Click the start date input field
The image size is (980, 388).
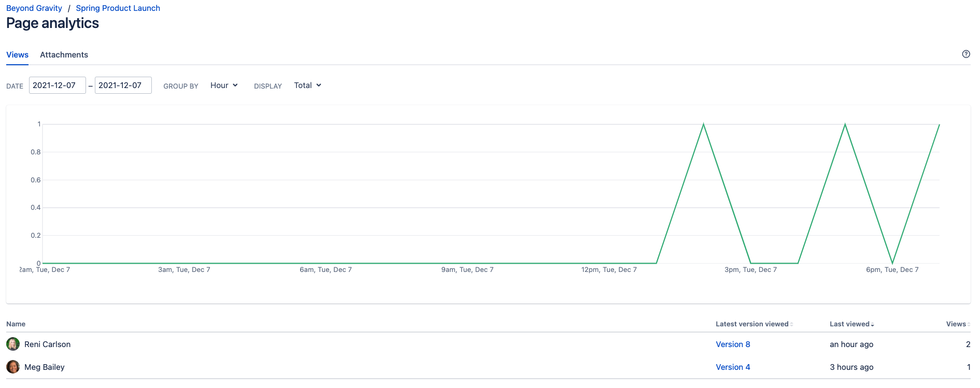click(57, 85)
